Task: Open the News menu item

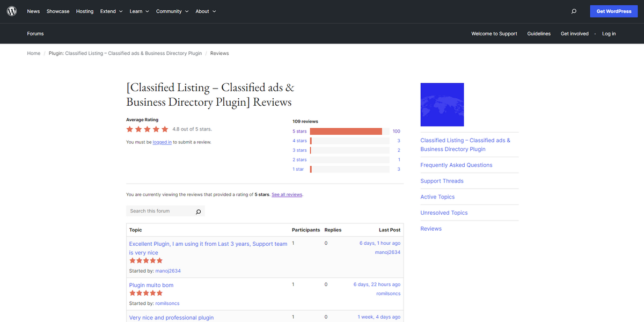Action: click(x=33, y=11)
